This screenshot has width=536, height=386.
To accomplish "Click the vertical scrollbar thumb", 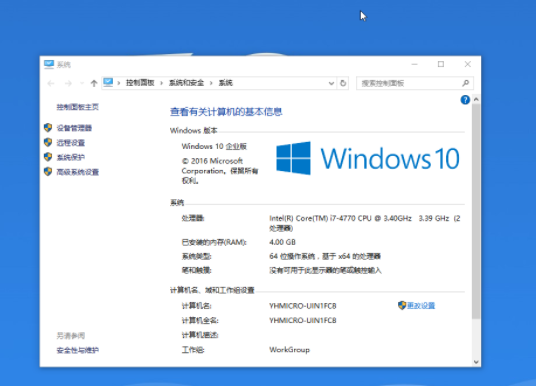I will (x=476, y=211).
